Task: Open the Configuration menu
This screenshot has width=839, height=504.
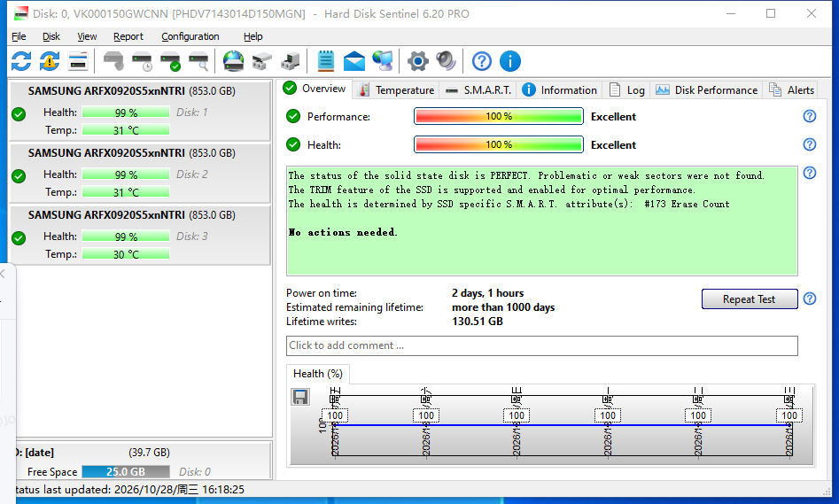Action: [190, 36]
